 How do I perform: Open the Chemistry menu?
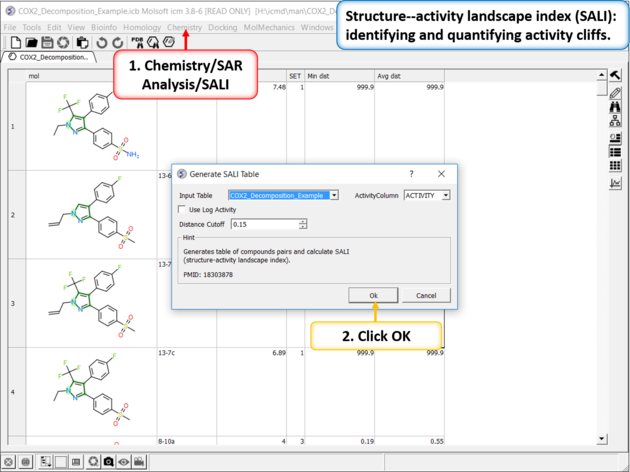coord(184,27)
